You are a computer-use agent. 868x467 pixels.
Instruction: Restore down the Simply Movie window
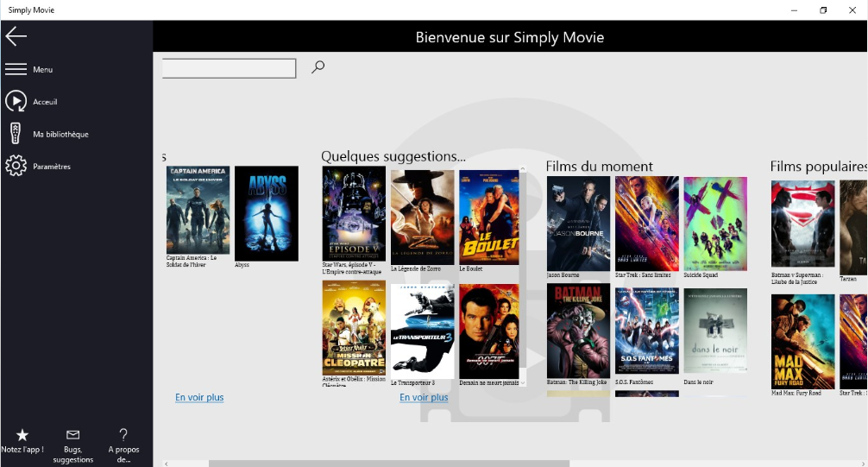823,10
